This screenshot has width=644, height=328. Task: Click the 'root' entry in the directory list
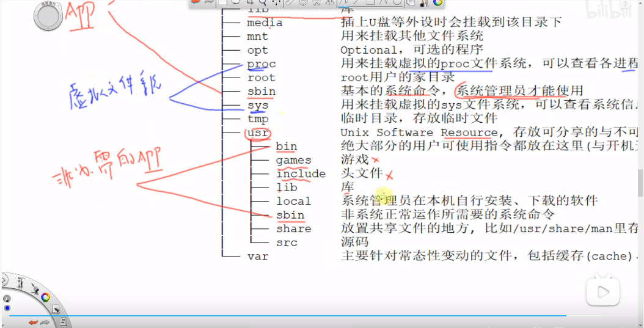[262, 78]
